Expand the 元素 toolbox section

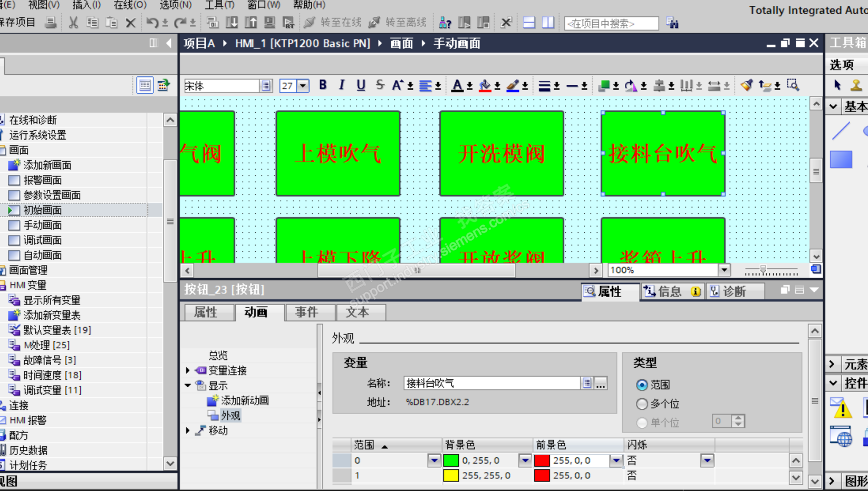coord(832,364)
